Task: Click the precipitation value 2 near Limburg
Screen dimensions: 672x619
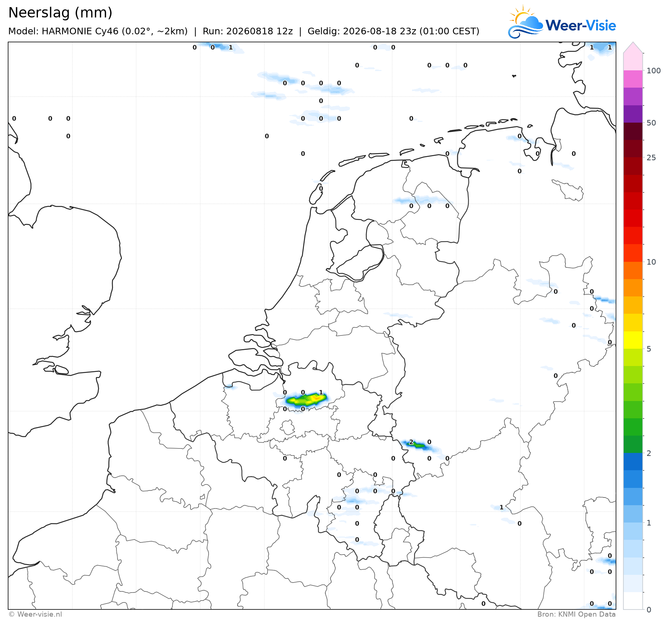Action: tap(411, 442)
